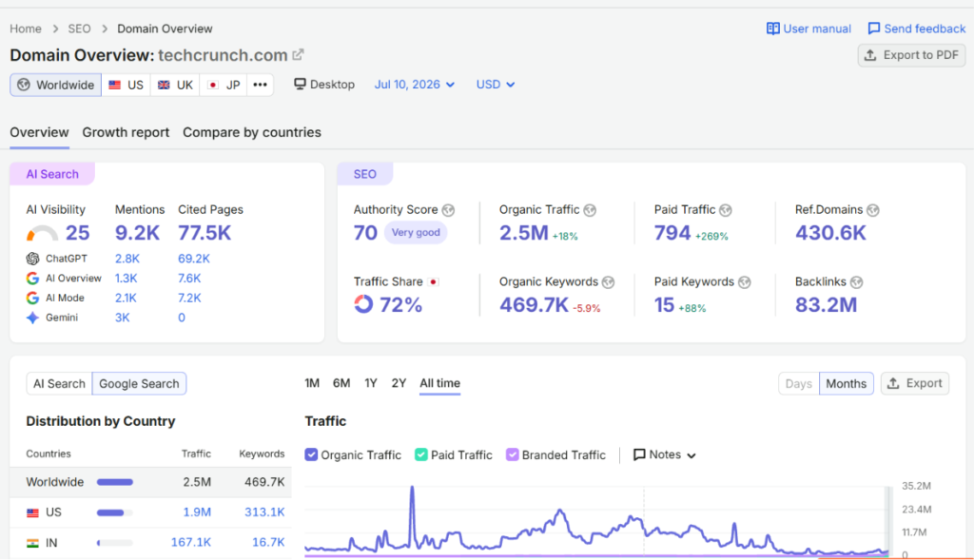The image size is (974, 560).
Task: Expand the Notes dropdown
Action: pos(664,454)
